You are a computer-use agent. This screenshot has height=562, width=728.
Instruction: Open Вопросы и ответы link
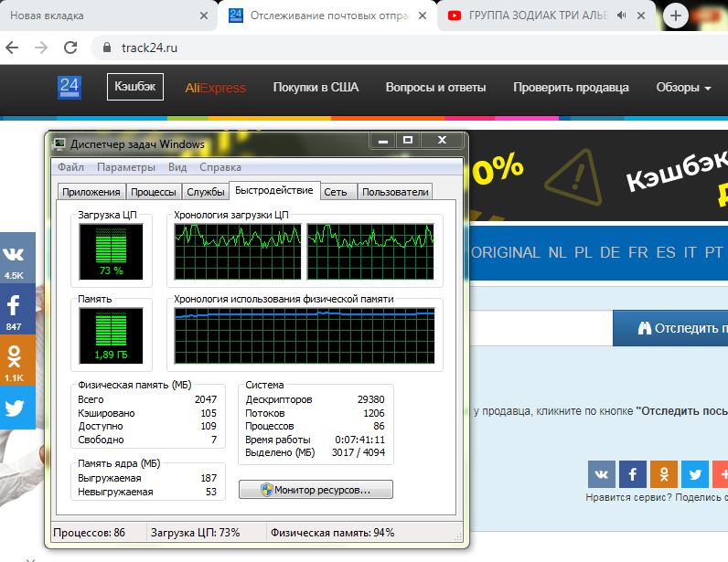pyautogui.click(x=435, y=87)
